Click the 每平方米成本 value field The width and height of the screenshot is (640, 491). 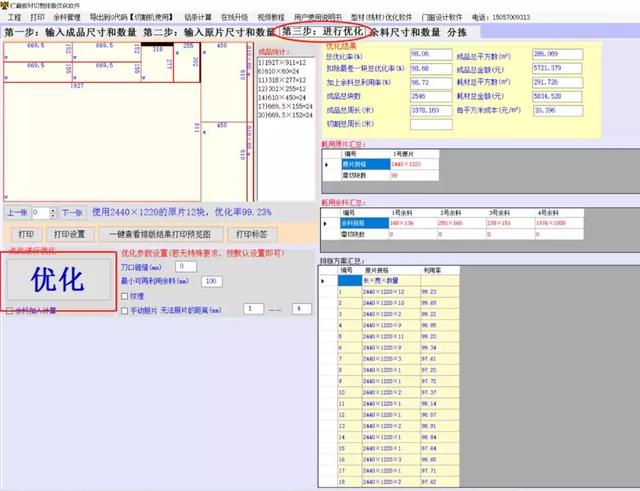pos(558,111)
